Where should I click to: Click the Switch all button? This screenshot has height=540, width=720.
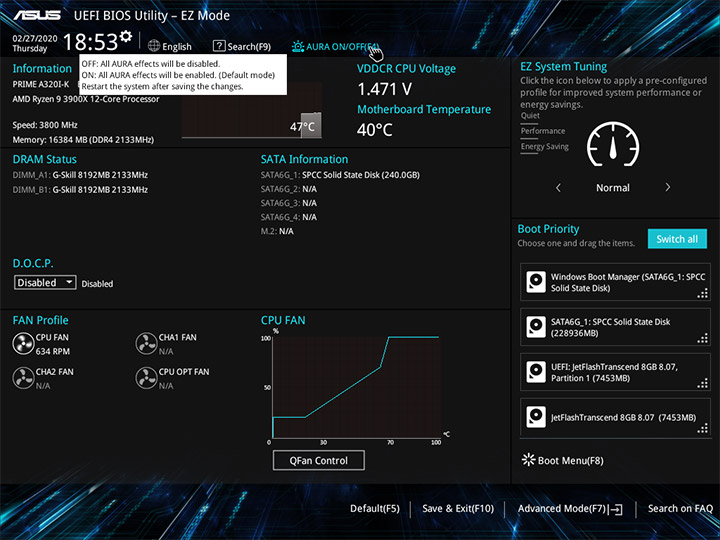tap(677, 239)
